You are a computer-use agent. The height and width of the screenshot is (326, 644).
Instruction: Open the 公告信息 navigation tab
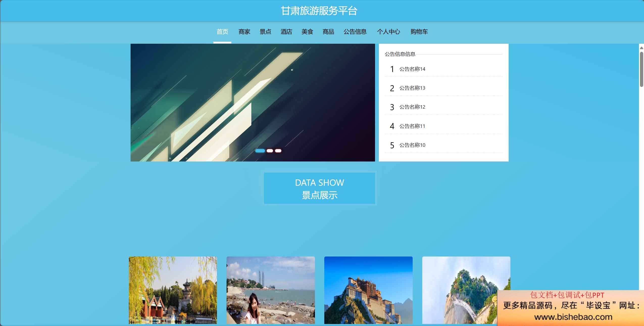pos(355,32)
